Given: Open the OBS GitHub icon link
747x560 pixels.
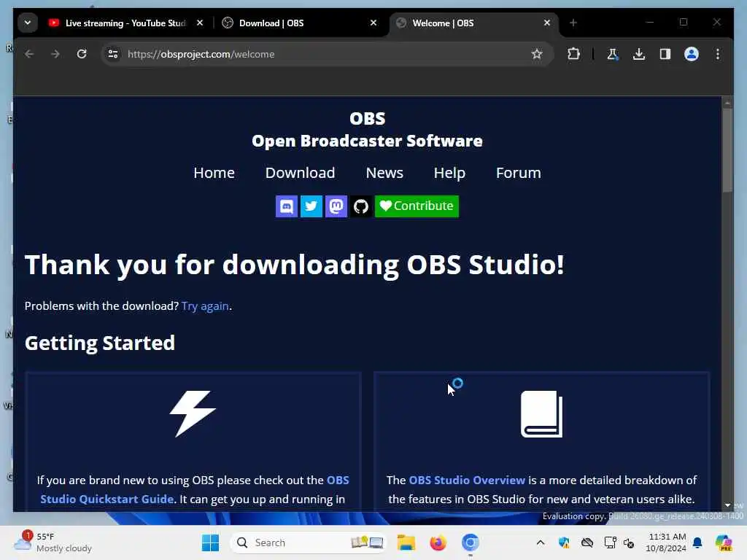Looking at the screenshot, I should point(360,206).
